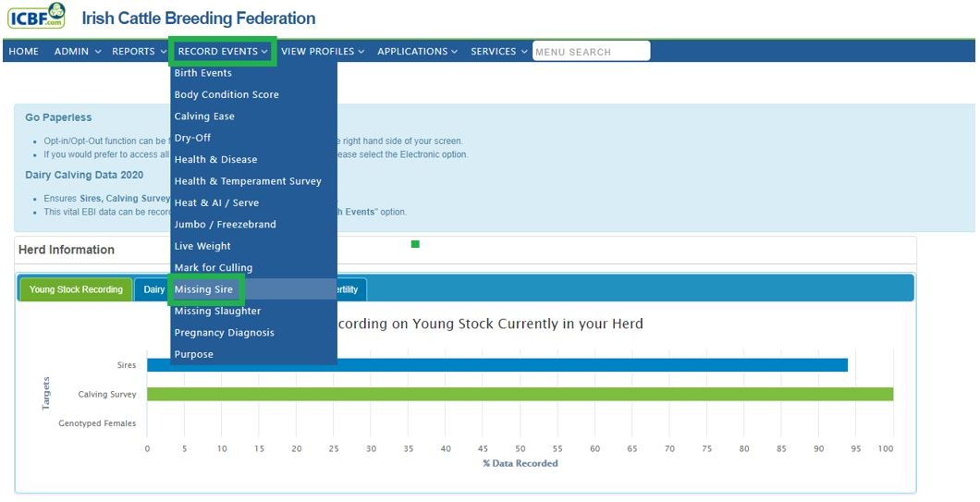Switch to Young Stock Recording tab
The image size is (980, 502).
[76, 289]
